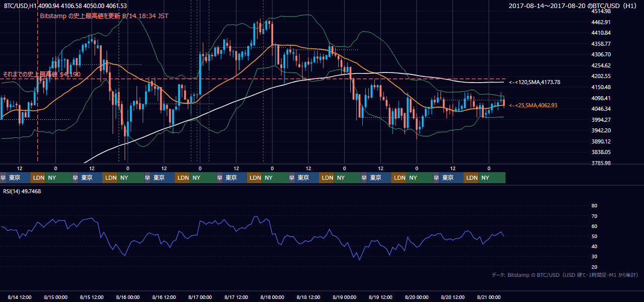Screen dimensions: 644x302
Task: Click the RSI 80 level label
Action: click(594, 206)
